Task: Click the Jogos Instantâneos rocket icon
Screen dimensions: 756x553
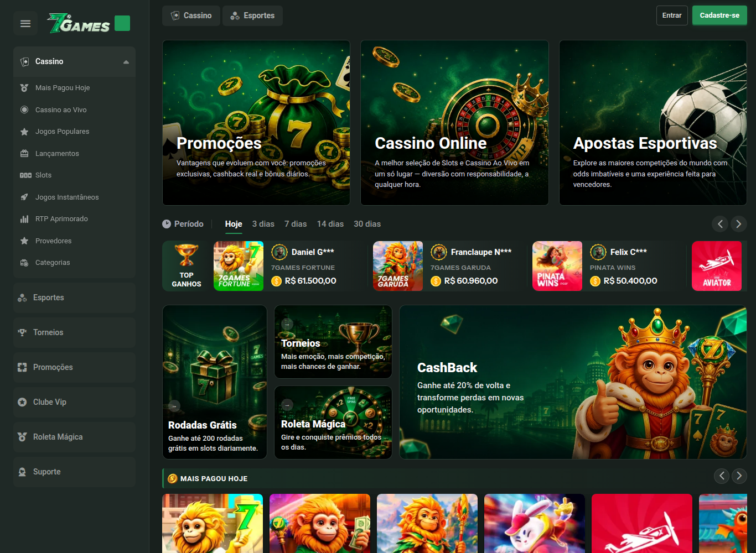Action: tap(24, 197)
